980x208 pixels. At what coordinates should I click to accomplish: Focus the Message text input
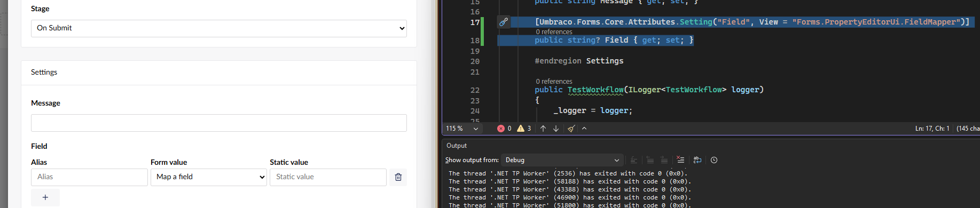tap(219, 123)
